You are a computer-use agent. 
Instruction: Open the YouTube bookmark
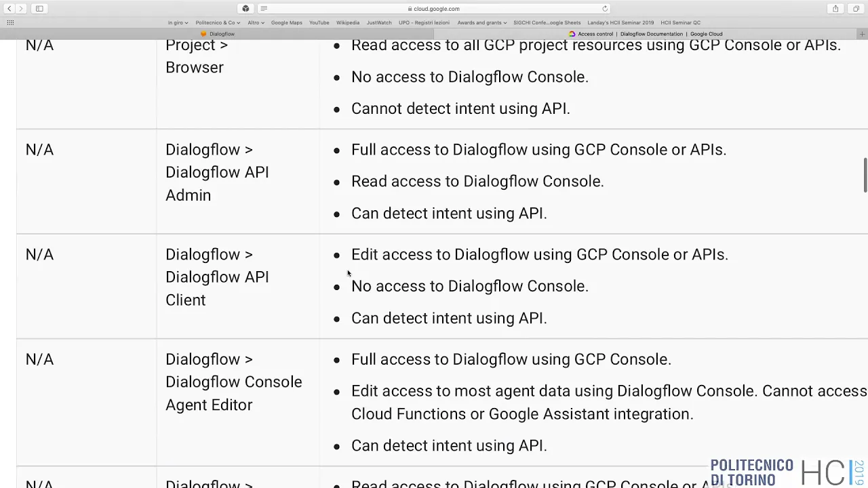(319, 22)
